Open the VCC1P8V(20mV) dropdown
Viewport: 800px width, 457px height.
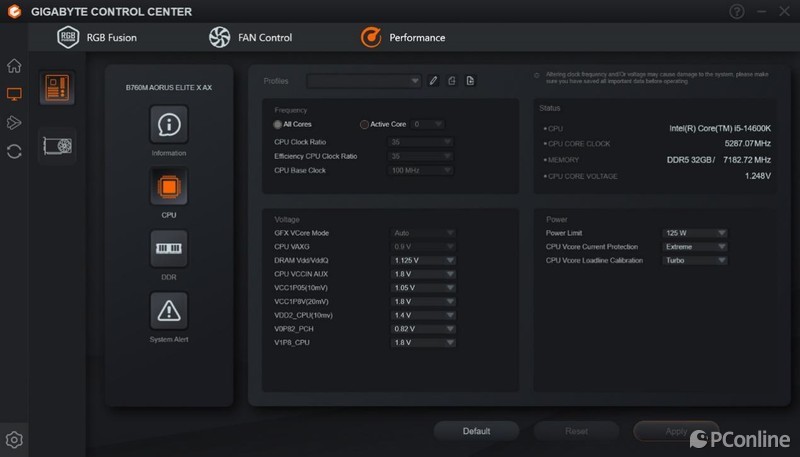[x=423, y=302]
